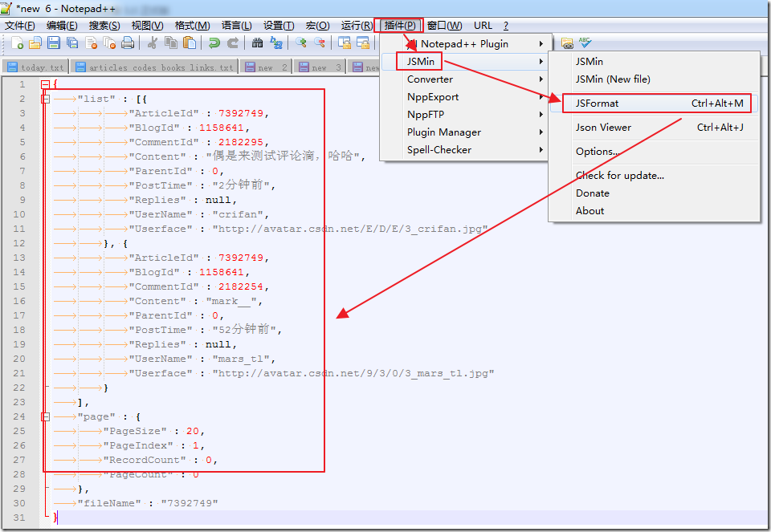Viewport: 771px width, 532px height.
Task: Click the JSMin entry's submenu arrow
Action: 541,62
